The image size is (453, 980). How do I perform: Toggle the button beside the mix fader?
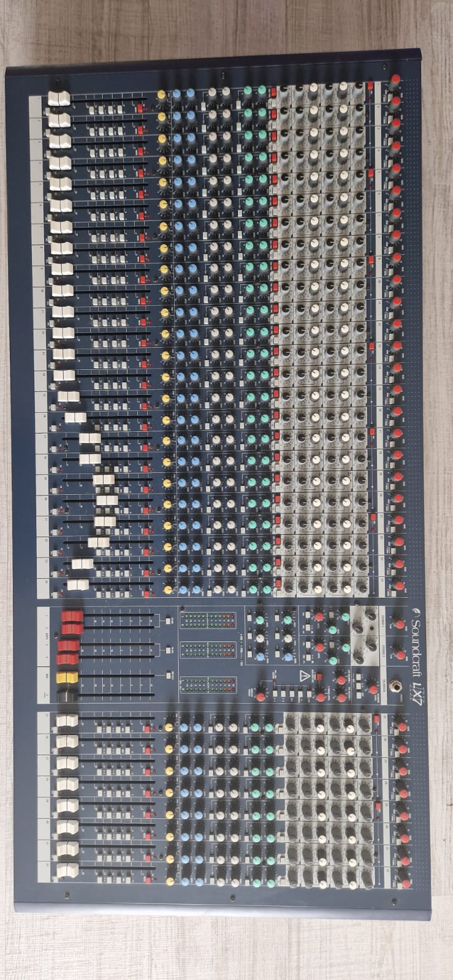[167, 675]
